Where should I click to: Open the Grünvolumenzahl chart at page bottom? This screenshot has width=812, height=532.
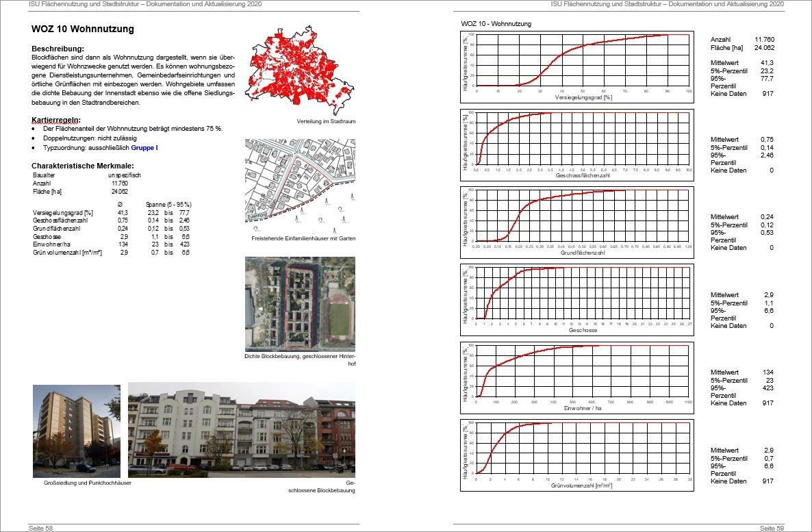(x=577, y=455)
